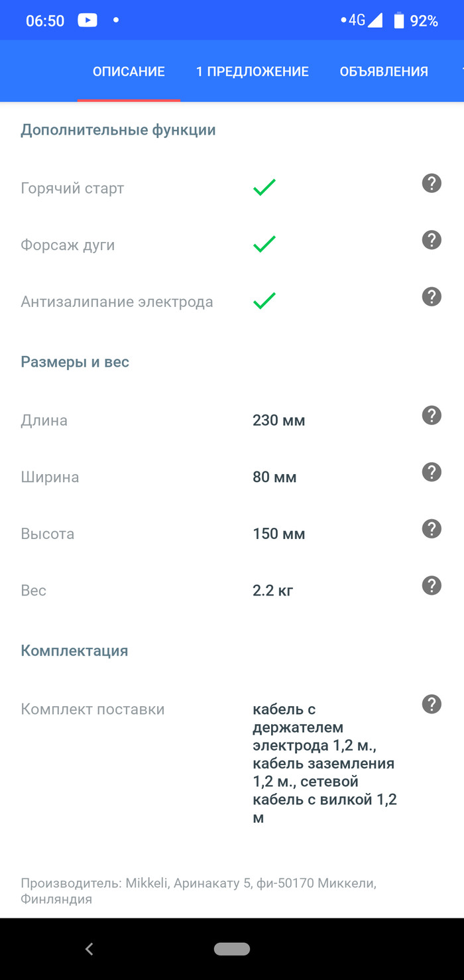
Task: Switch to the Описание tab
Action: coord(129,72)
